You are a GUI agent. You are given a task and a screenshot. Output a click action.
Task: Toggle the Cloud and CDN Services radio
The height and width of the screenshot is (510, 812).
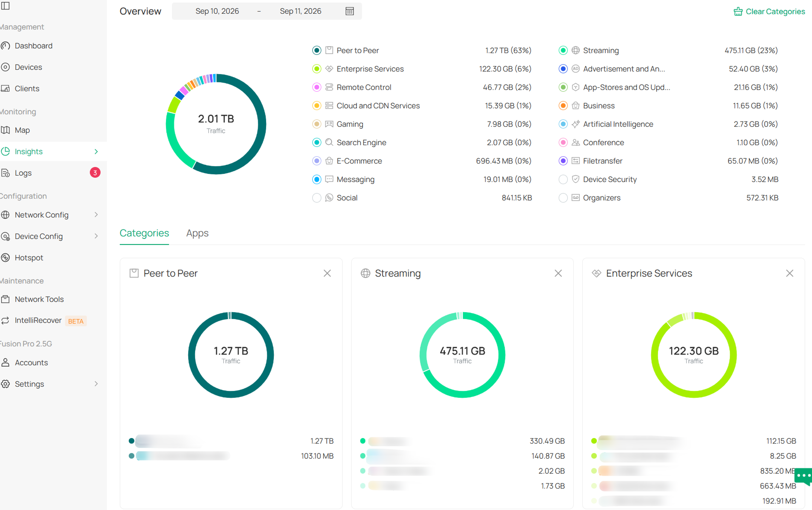[317, 106]
